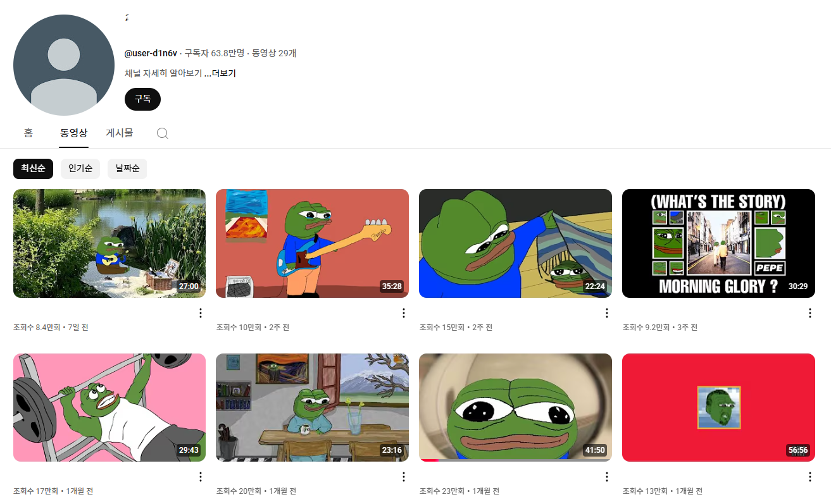831x504 pixels.
Task: Click the 구독 subscribe button
Action: (143, 99)
